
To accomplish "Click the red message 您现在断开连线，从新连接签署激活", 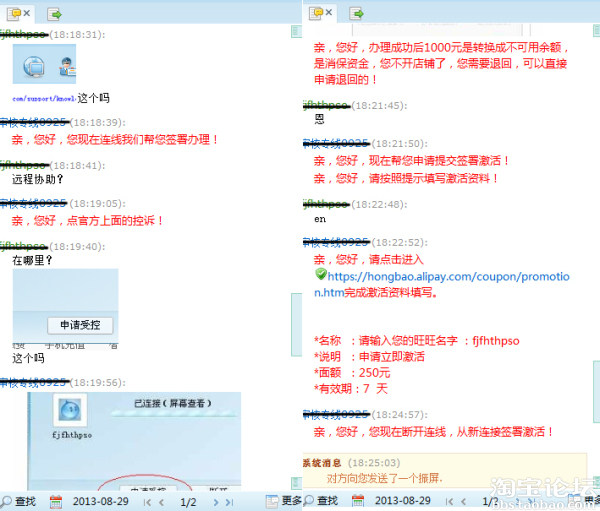I will (x=434, y=432).
